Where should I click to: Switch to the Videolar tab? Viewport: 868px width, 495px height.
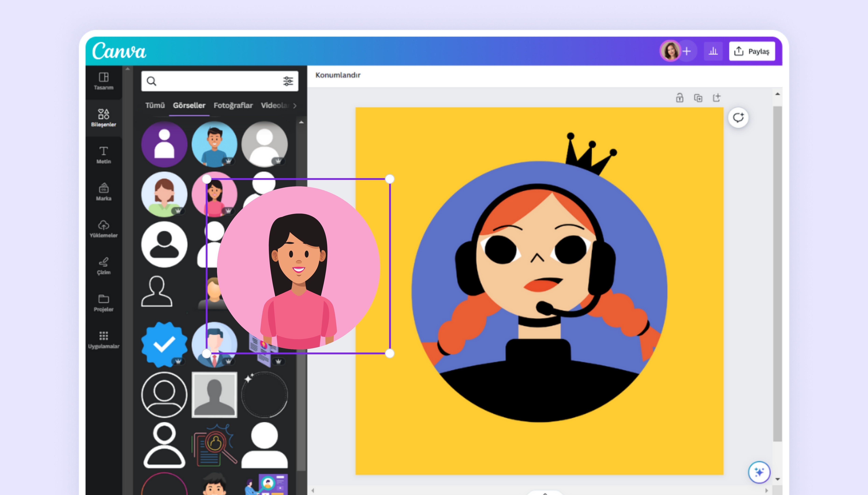[275, 105]
